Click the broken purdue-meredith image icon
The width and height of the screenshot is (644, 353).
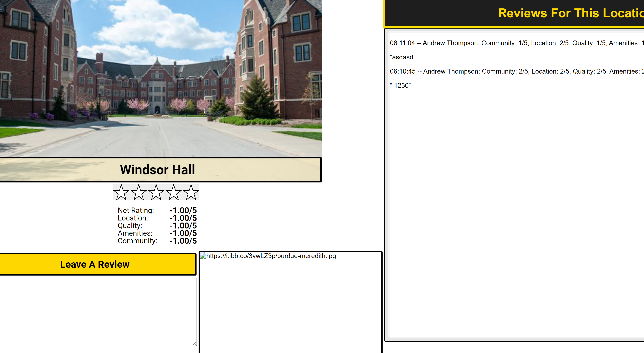click(203, 256)
